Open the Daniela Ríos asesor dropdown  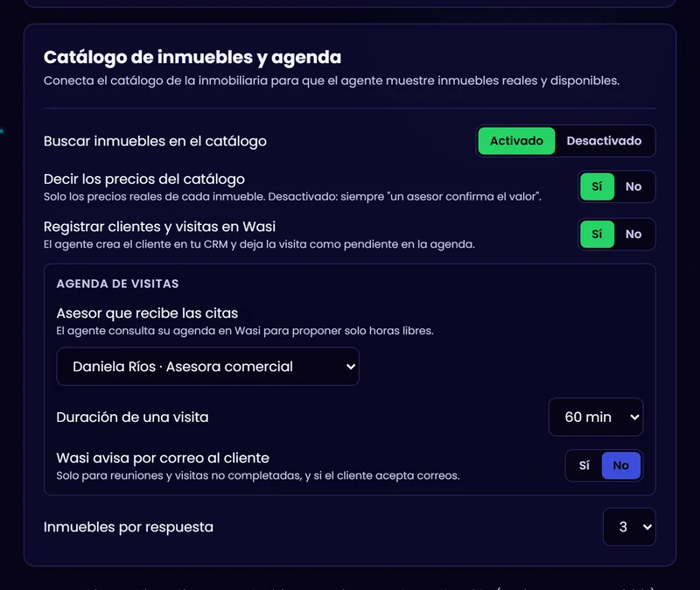(208, 367)
